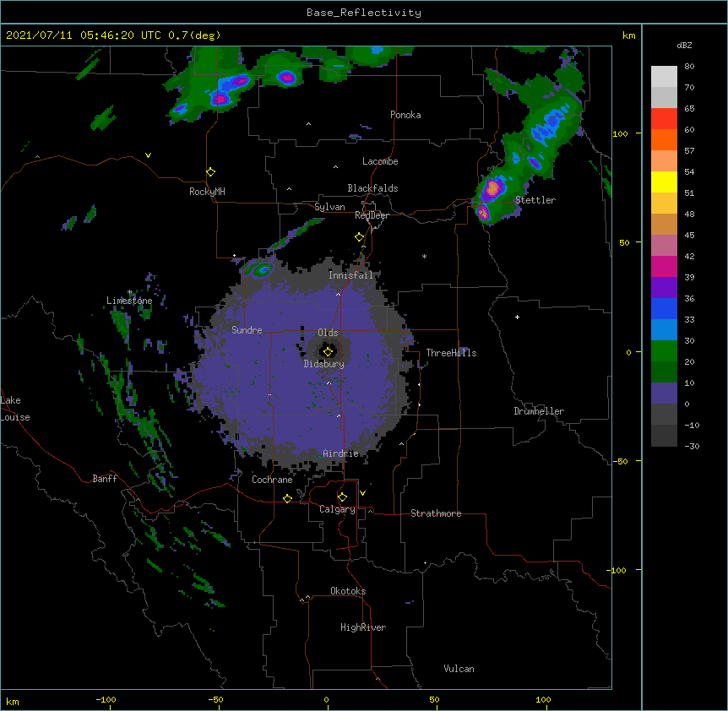Click the Cochrane label
728x711 pixels.
272,480
